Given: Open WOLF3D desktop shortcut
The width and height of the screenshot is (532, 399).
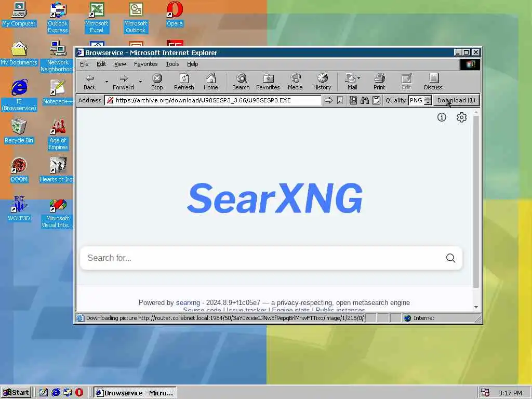Looking at the screenshot, I should click(19, 209).
